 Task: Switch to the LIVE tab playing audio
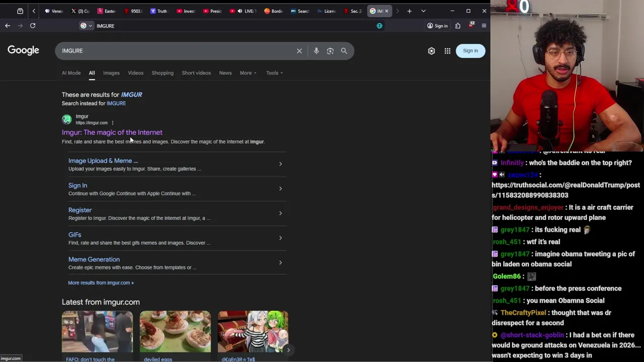(244, 11)
